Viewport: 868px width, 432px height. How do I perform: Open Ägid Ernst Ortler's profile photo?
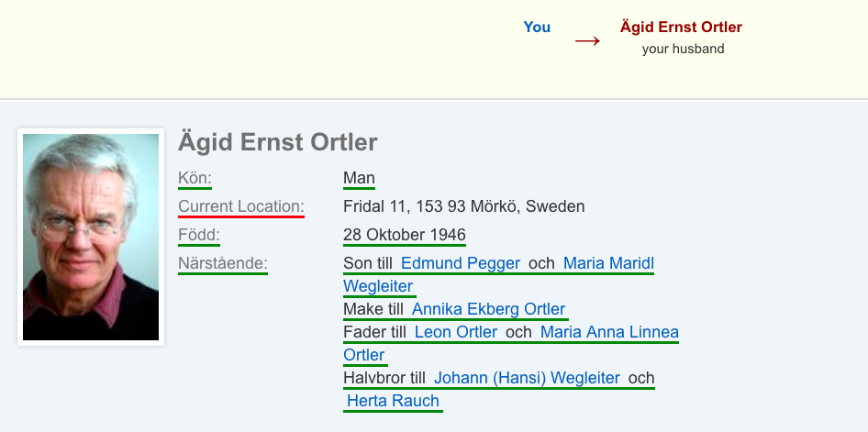pos(91,237)
